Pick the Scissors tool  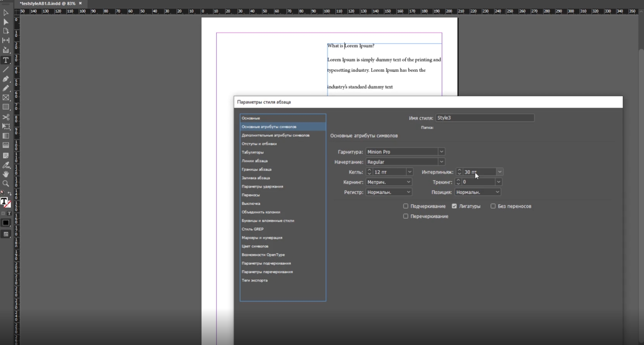[6, 117]
